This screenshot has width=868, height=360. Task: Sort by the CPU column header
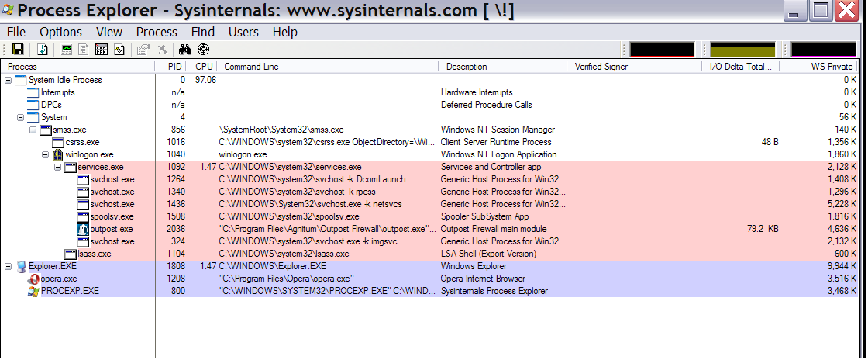pyautogui.click(x=204, y=67)
